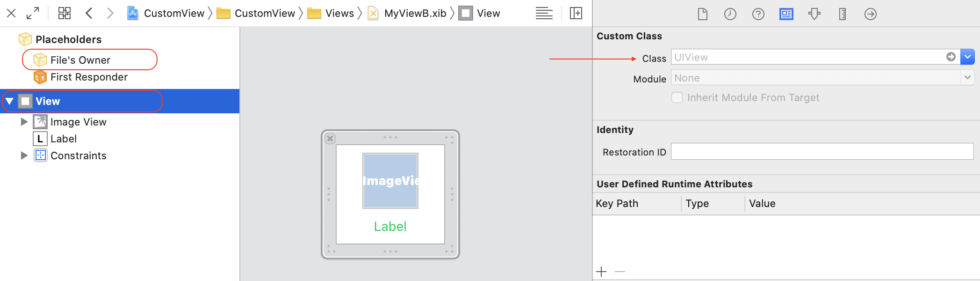The width and height of the screenshot is (980, 281).
Task: Close the canvas view with its X
Action: point(330,139)
